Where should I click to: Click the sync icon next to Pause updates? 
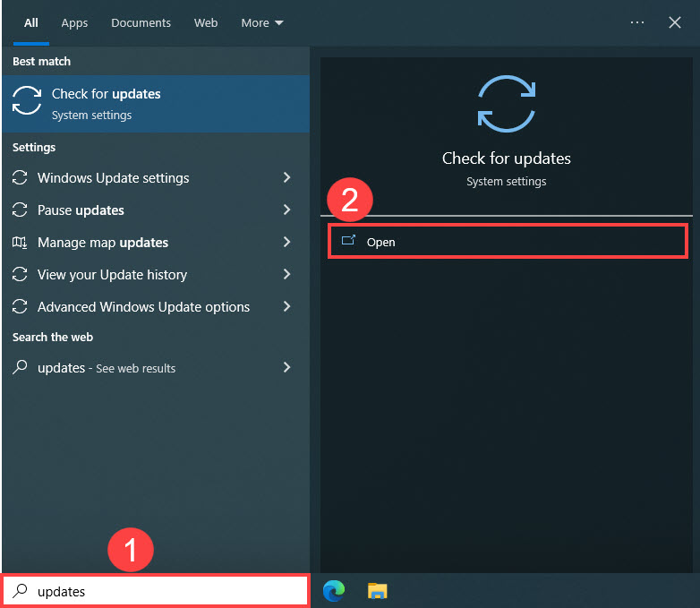click(x=20, y=210)
